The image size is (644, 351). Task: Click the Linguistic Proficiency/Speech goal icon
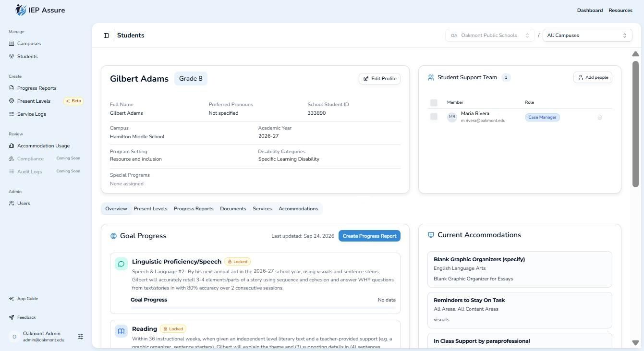tap(121, 264)
